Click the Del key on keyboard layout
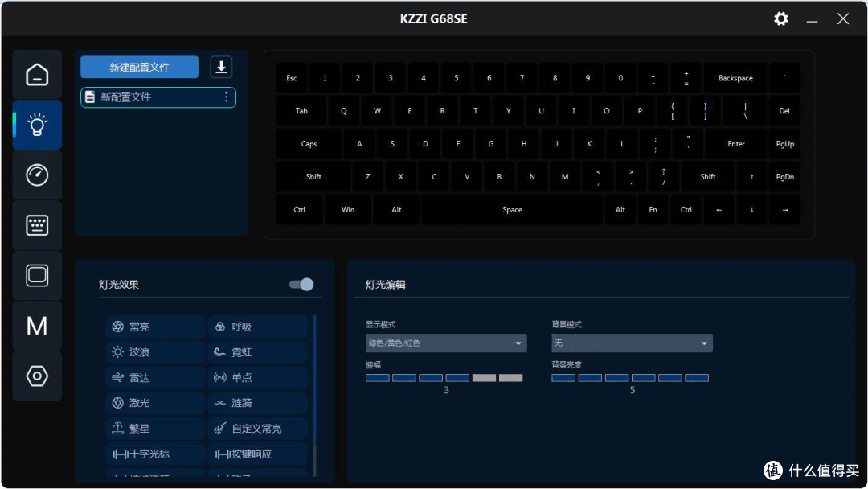 784,111
